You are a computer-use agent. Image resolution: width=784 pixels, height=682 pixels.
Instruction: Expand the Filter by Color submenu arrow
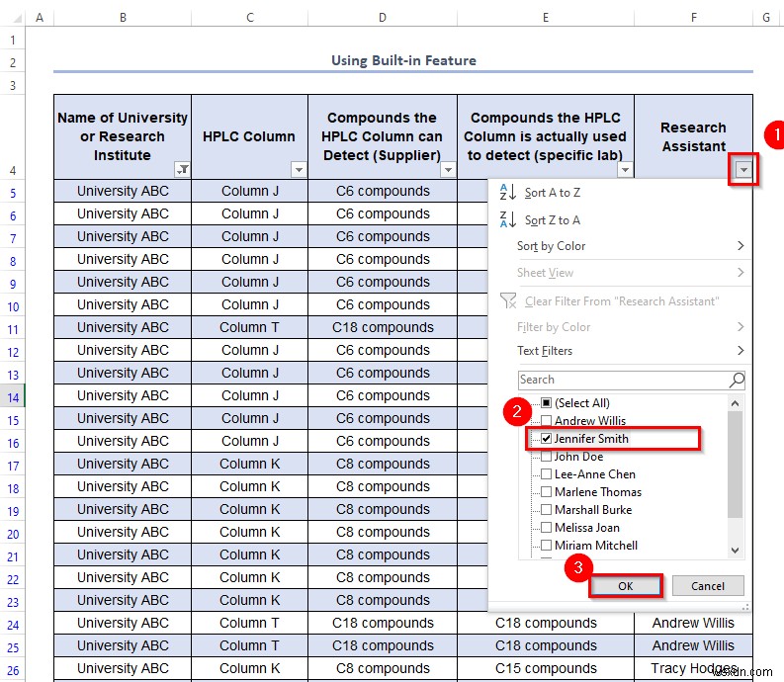point(740,327)
